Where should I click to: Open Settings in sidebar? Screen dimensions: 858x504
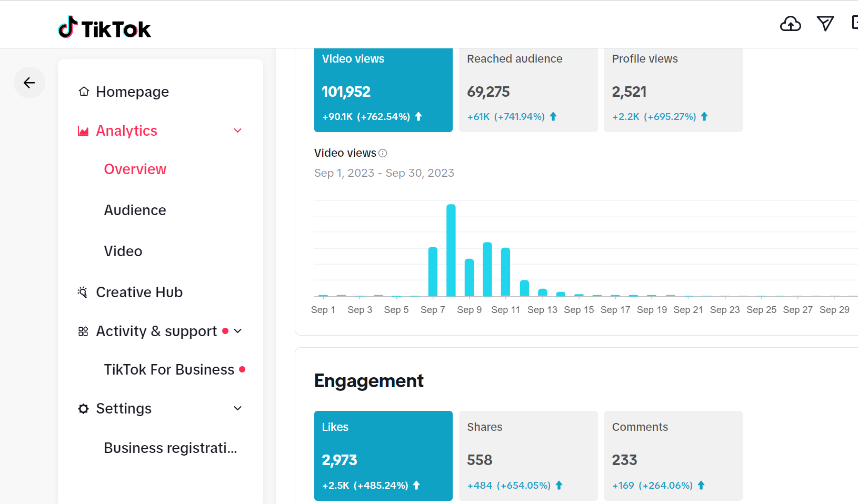tap(124, 408)
